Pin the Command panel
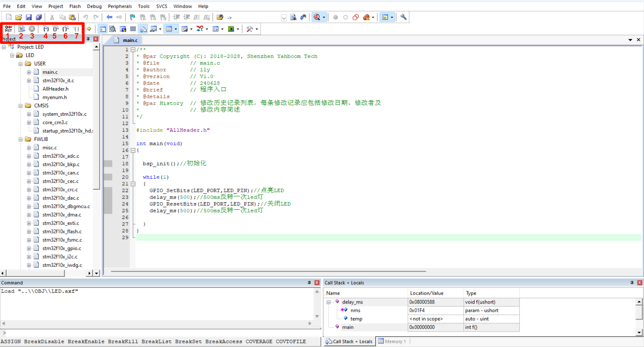This screenshot has width=644, height=347. click(309, 283)
